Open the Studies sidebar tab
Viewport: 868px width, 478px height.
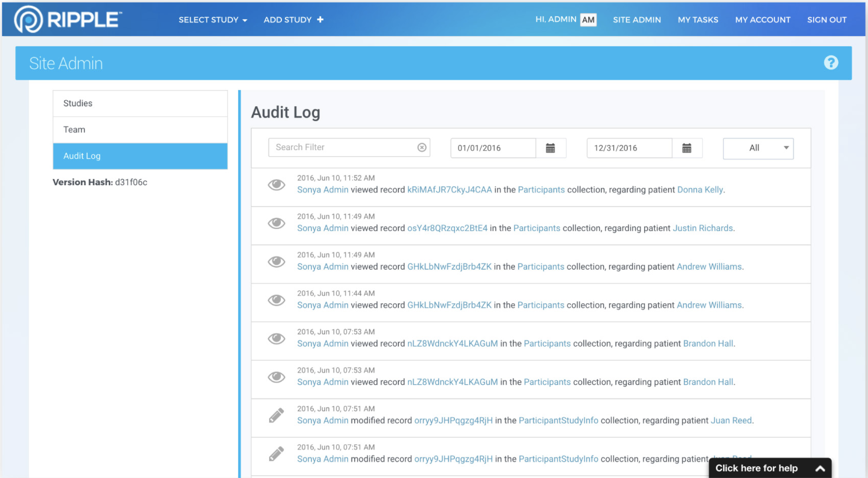(140, 103)
